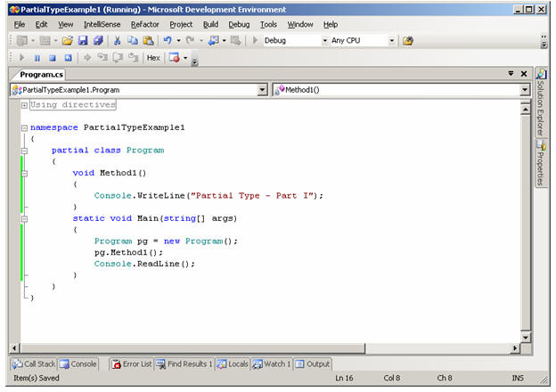Switch to the Output tab
This screenshot has height=392, width=556.
coord(313,364)
